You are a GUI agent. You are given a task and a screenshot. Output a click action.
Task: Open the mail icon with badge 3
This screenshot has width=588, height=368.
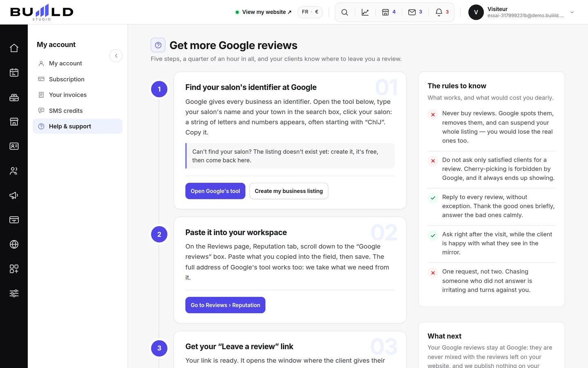pos(415,12)
